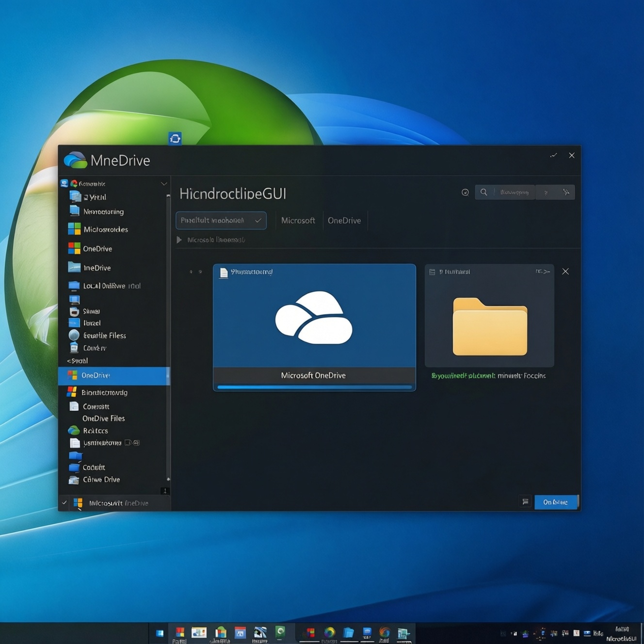This screenshot has width=644, height=644.
Task: Select the highlighted OneDrive sidebar row
Action: point(114,376)
